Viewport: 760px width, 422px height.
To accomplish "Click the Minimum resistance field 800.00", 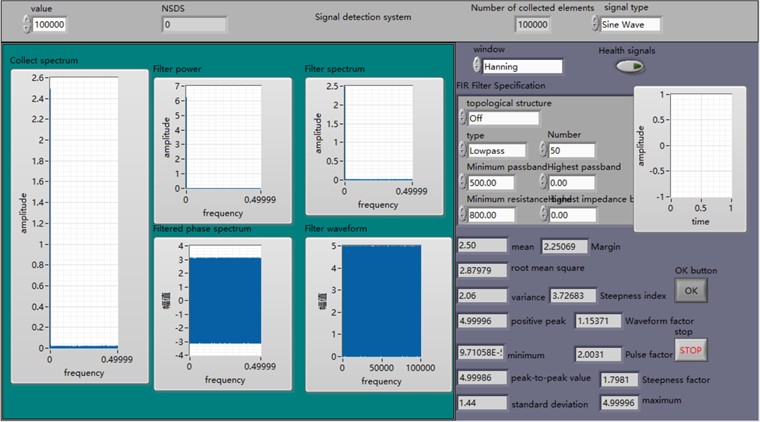I will pos(491,215).
